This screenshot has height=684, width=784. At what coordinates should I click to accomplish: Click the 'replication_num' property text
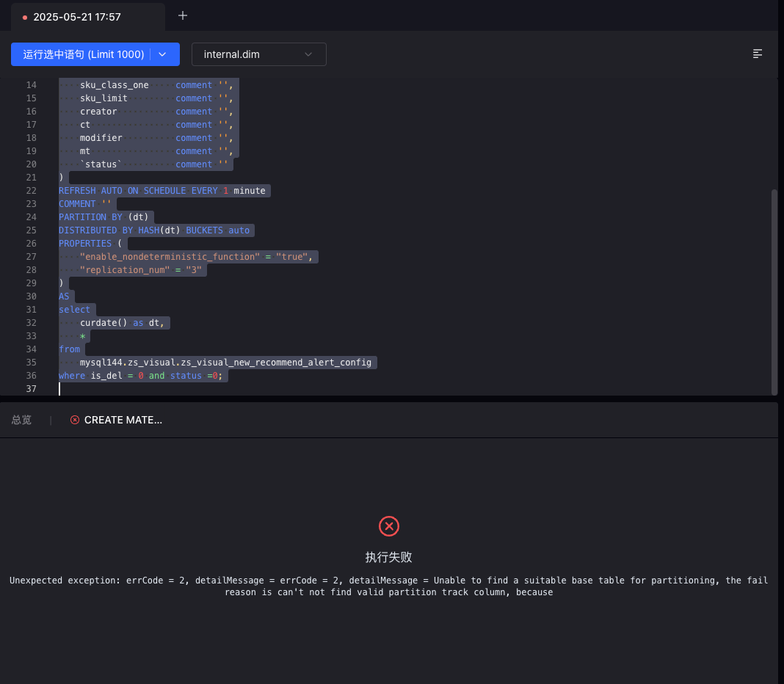125,270
